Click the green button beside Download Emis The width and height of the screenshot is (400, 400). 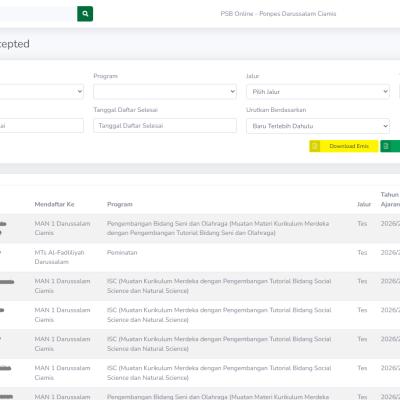[390, 146]
